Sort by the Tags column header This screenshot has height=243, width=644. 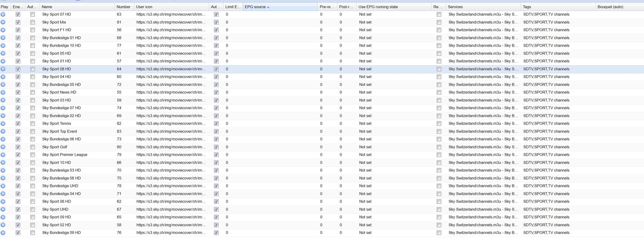click(558, 7)
